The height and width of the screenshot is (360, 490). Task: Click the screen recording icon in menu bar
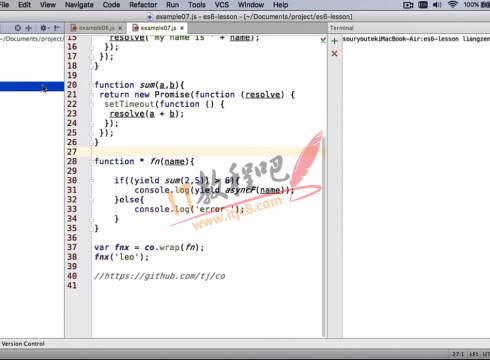click(x=408, y=5)
